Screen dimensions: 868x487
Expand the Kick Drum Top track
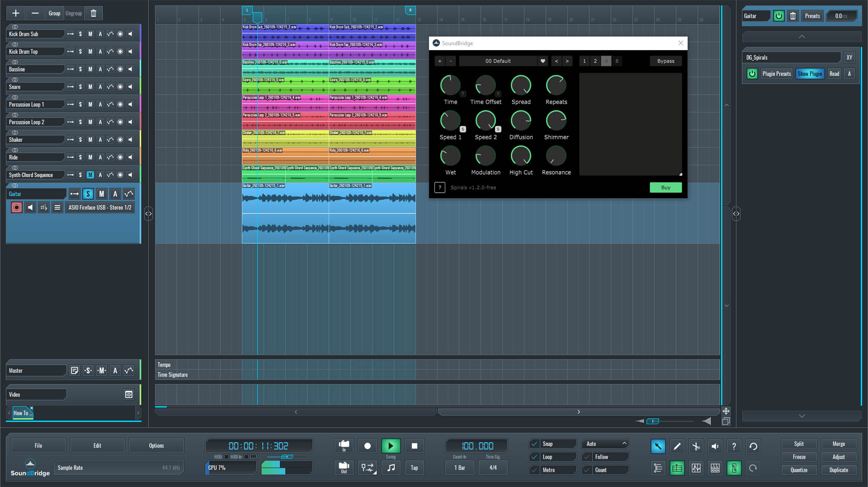click(71, 52)
